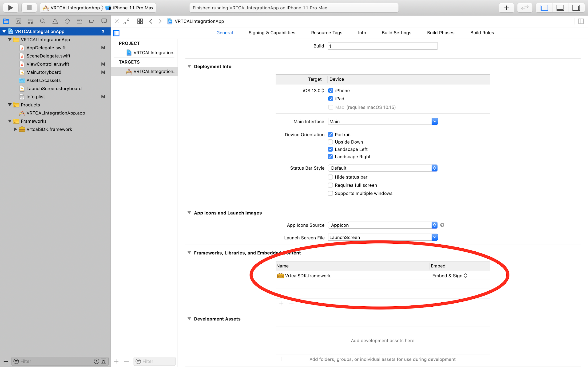The image size is (588, 367).
Task: Open Signing & Capabilities tab
Action: pos(272,33)
